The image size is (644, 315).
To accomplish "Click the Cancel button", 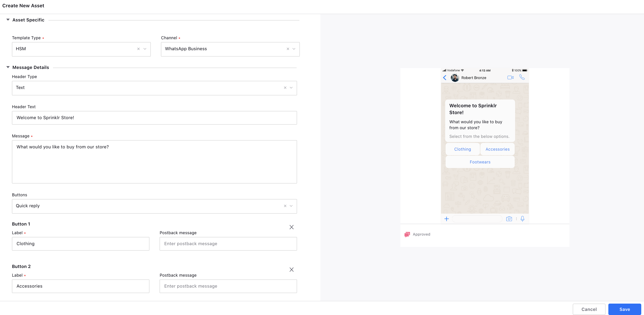I will 589,309.
